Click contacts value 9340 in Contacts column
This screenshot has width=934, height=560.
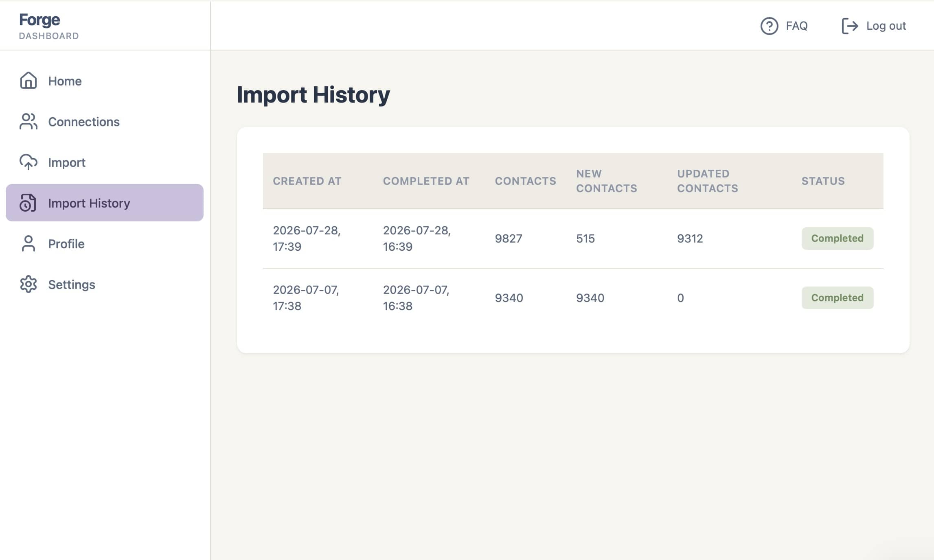tap(509, 298)
